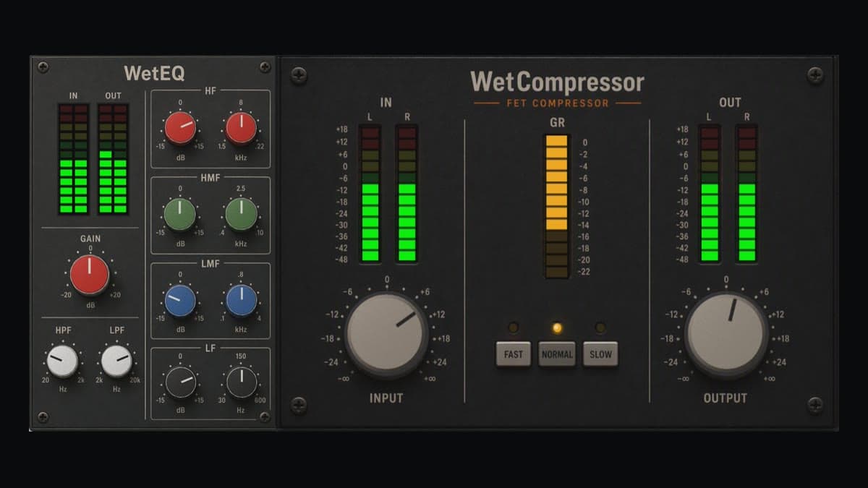Click the WetEQ IN level meter

point(74,159)
